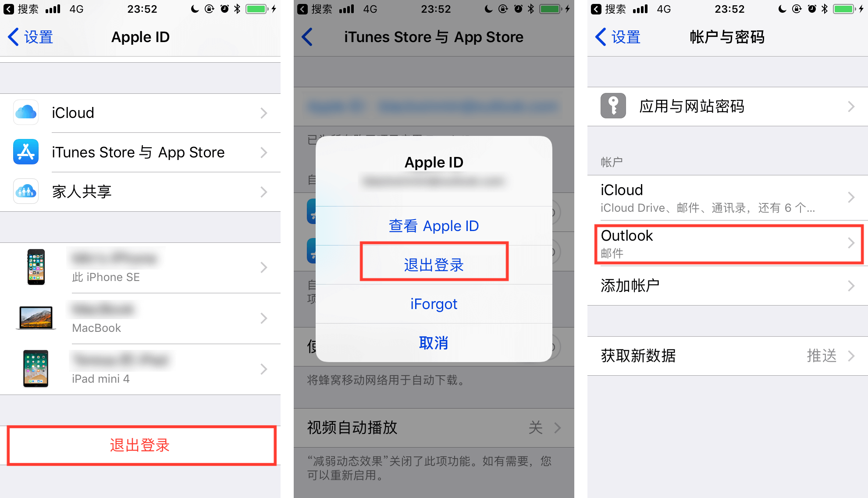Select iForgot in the popup menu
Image resolution: width=868 pixels, height=498 pixels.
pos(434,304)
